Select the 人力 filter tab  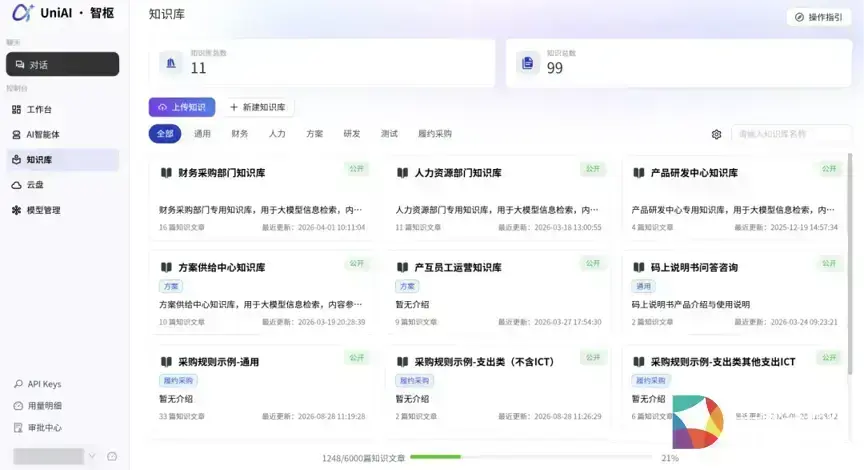[x=277, y=134]
